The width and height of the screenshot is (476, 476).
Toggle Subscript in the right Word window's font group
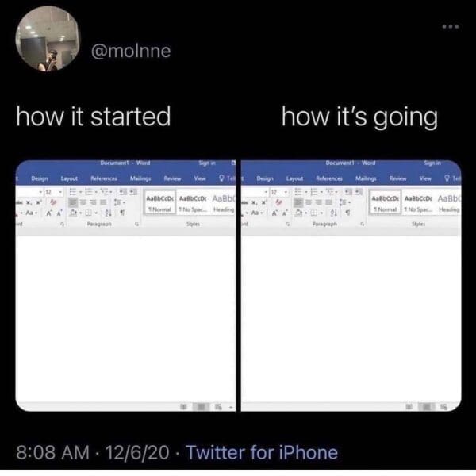click(x=254, y=202)
